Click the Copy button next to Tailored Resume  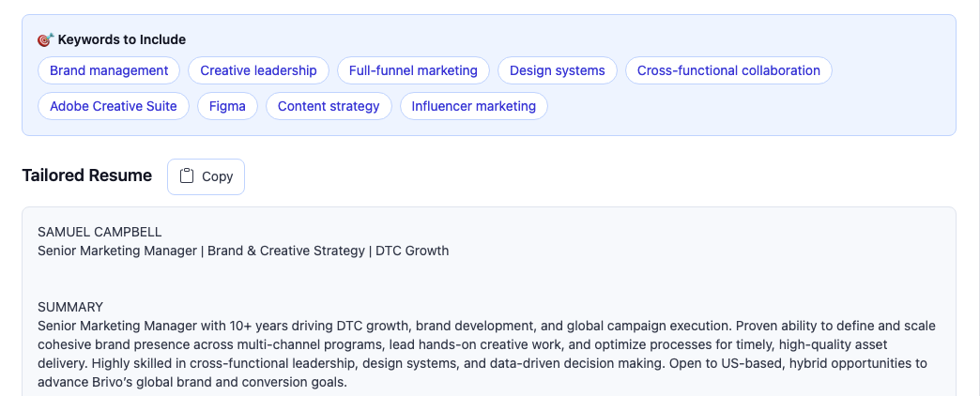coord(206,176)
